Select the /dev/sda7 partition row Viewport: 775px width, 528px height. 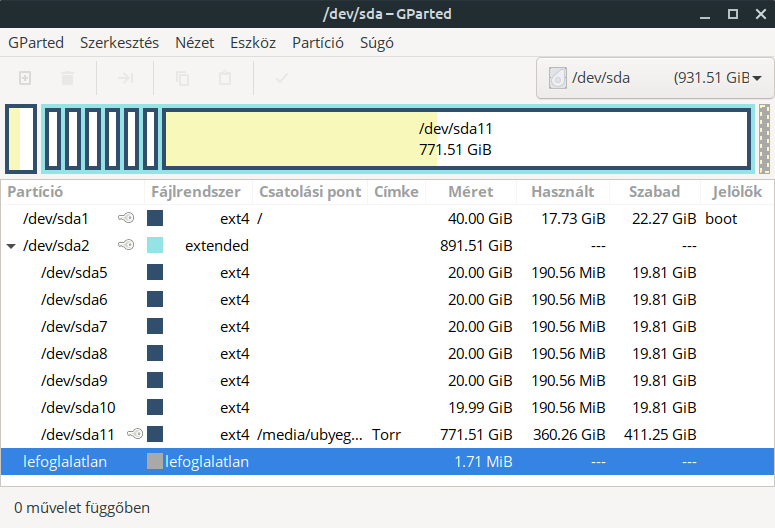(388, 326)
